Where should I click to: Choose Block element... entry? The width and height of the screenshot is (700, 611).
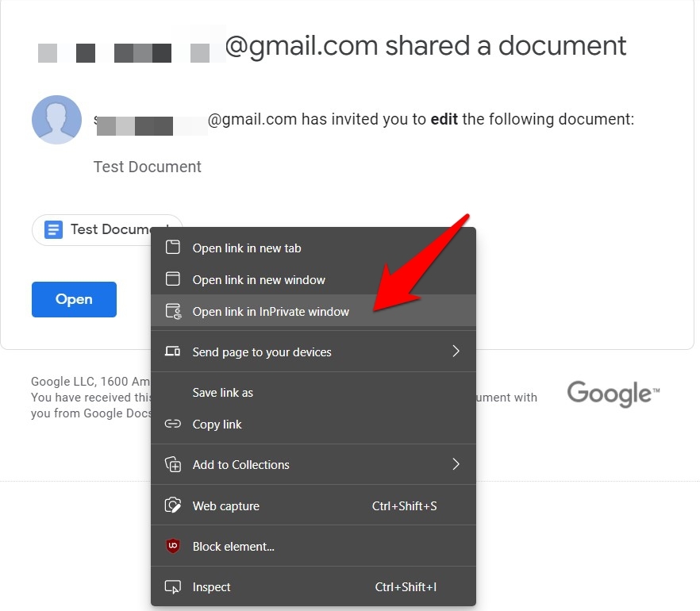(x=313, y=546)
